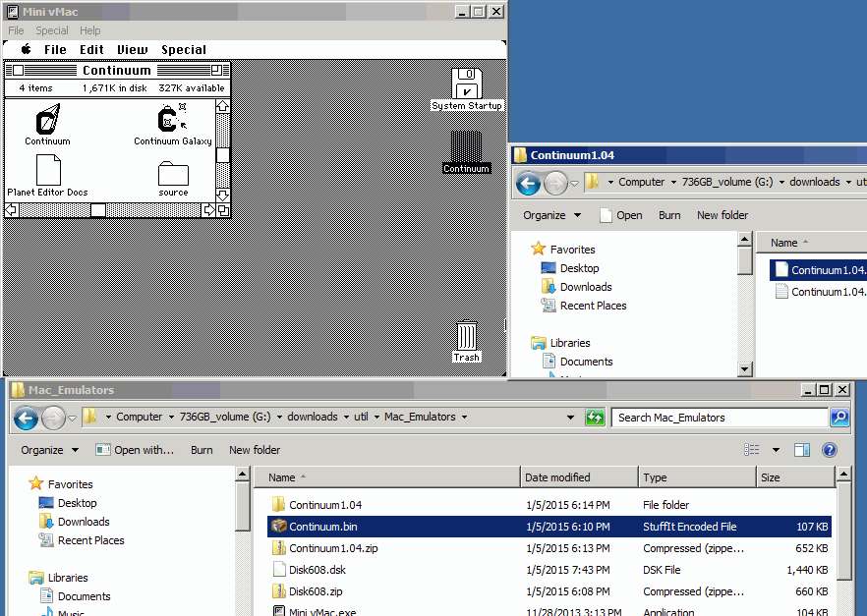Viewport: 867px width, 616px height.
Task: Click the Trash icon on Mac desktop
Action: point(467,335)
